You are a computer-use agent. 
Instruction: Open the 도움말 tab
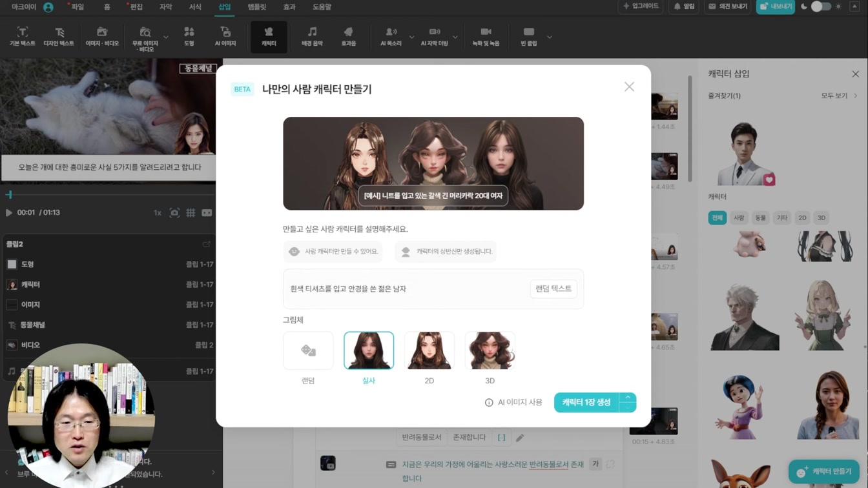pos(322,6)
